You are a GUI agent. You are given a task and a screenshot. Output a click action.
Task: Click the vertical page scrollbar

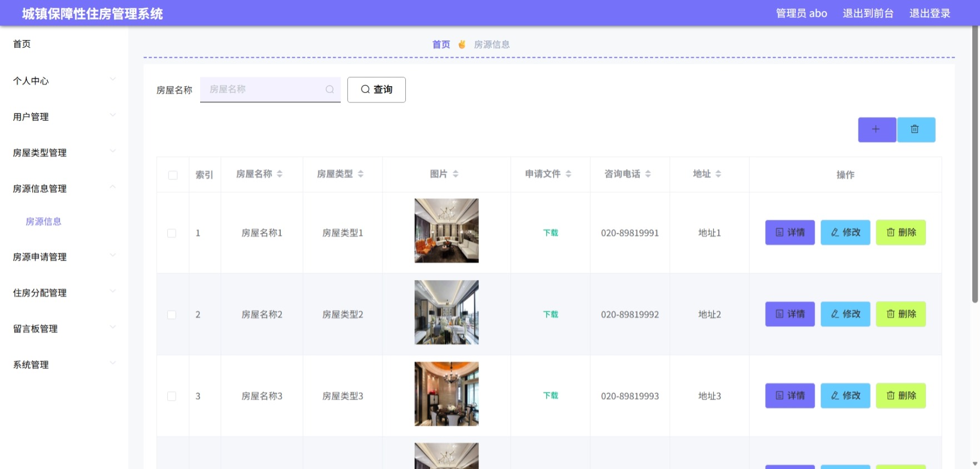(974, 164)
